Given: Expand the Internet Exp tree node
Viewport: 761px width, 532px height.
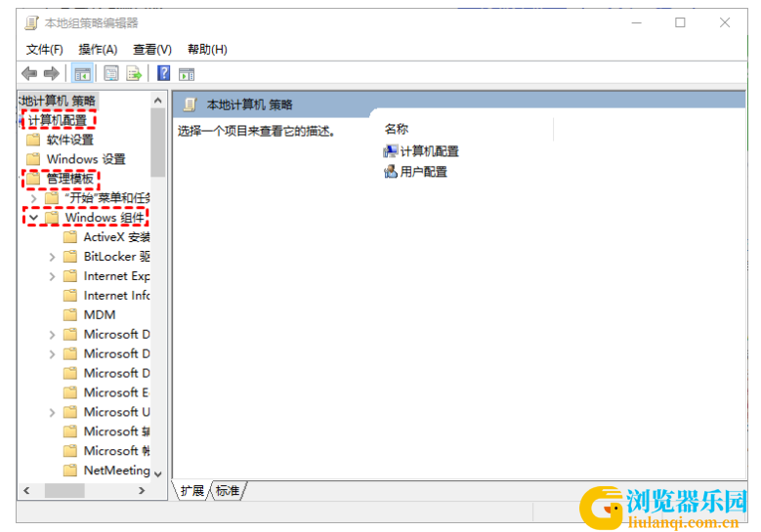Looking at the screenshot, I should point(52,276).
